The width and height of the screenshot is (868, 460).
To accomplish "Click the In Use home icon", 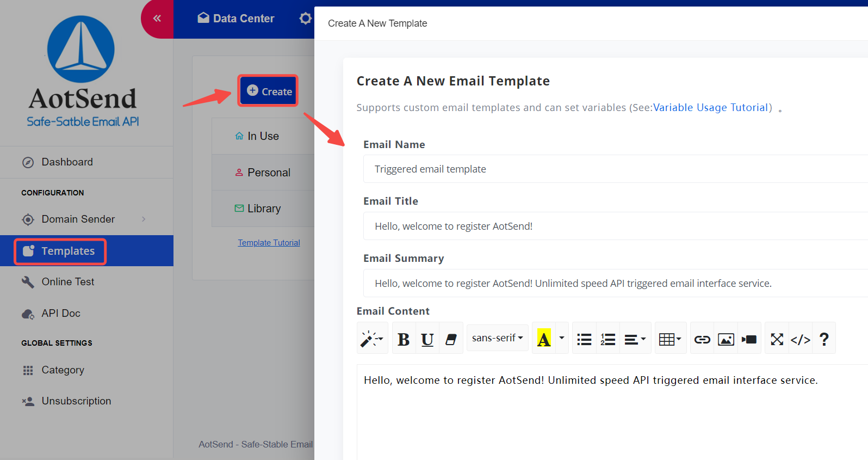I will tap(239, 136).
